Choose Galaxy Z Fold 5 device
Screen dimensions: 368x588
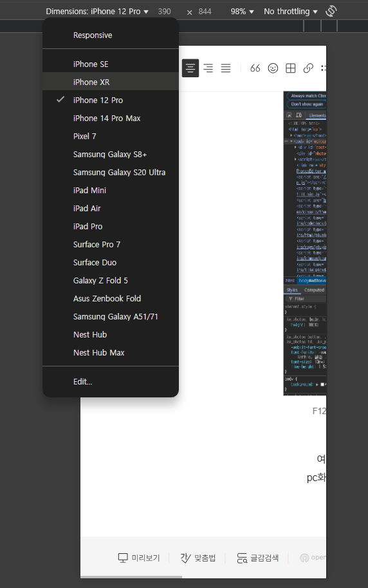tap(111, 281)
